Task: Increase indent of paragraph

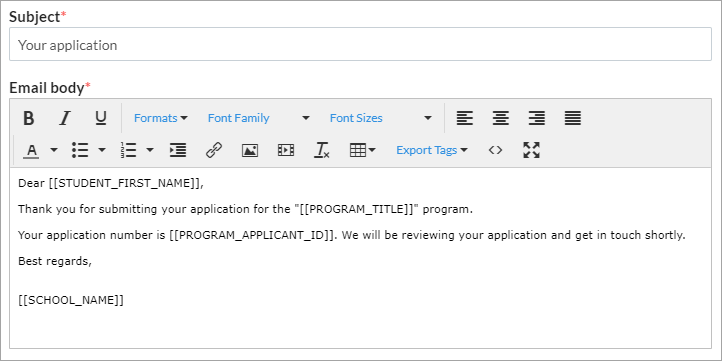Action: [x=178, y=150]
